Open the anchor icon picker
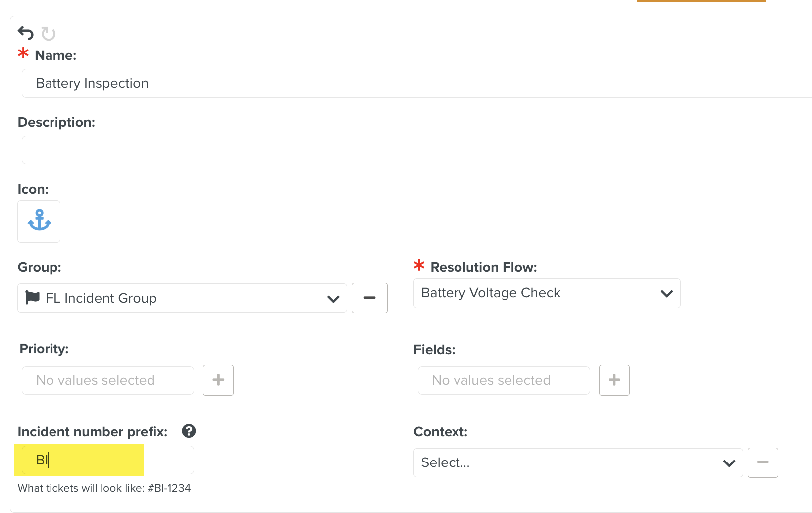 click(39, 221)
